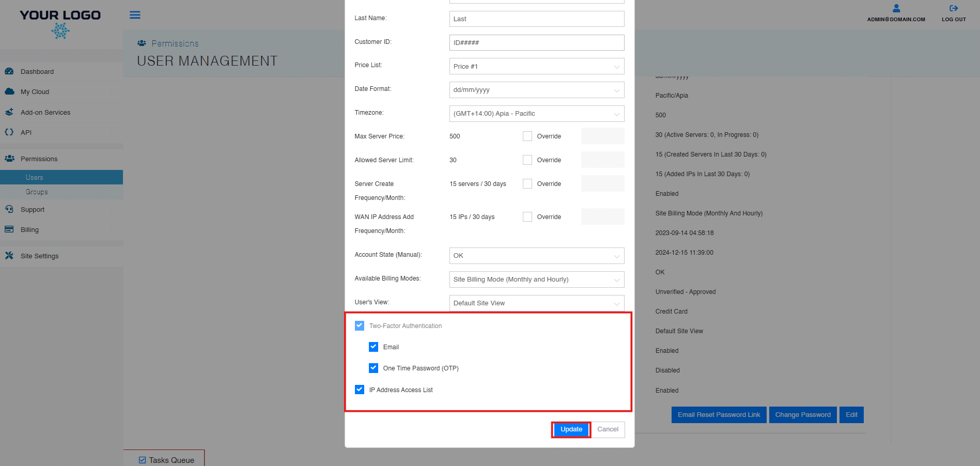Click into the Customer ID input field
This screenshot has height=466, width=980.
click(536, 43)
